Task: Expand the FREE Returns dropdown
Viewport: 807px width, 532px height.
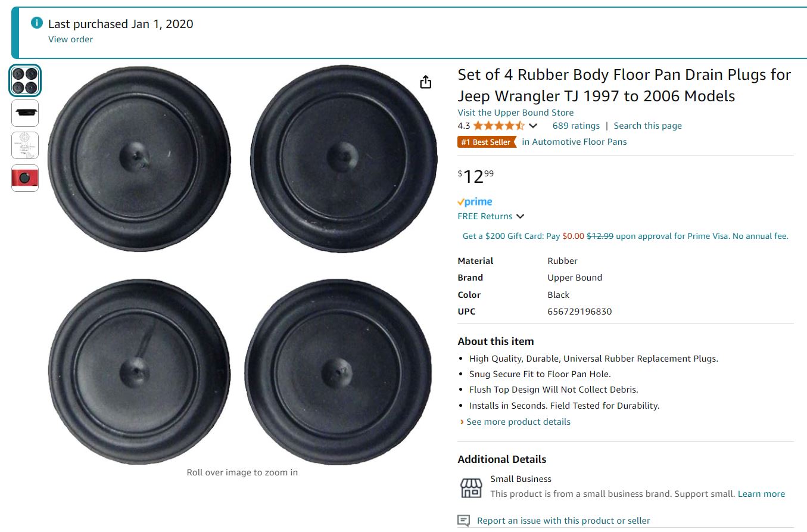Action: coord(520,216)
